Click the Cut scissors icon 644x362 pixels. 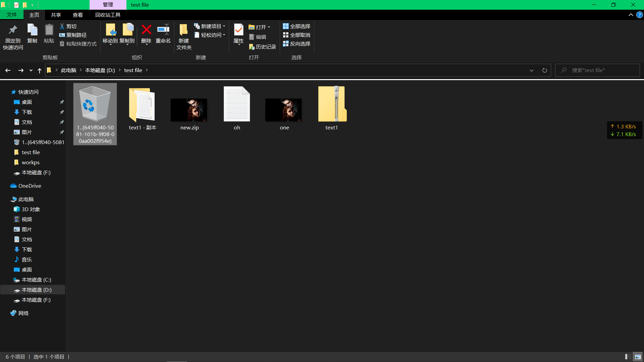pyautogui.click(x=62, y=26)
